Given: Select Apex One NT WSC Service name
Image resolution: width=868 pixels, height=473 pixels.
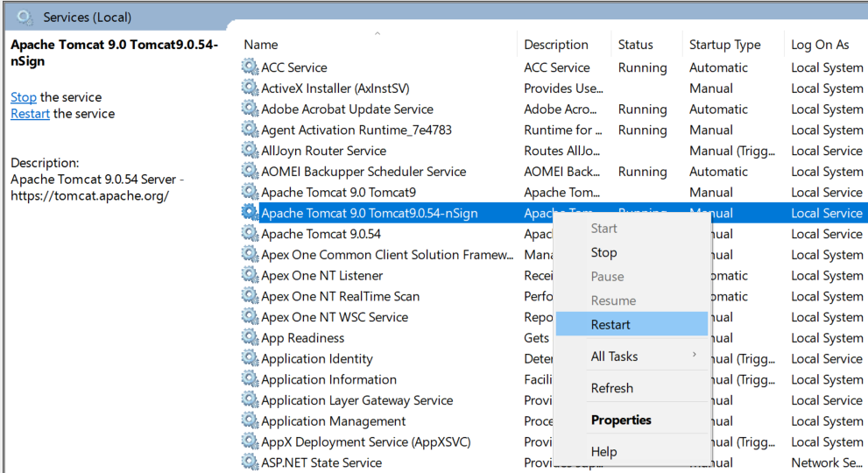Looking at the screenshot, I should click(335, 317).
